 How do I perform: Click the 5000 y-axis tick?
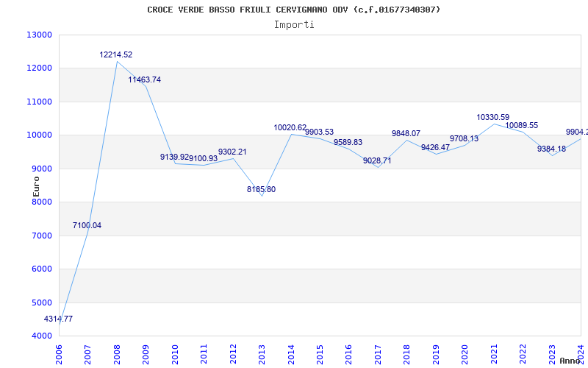41,302
